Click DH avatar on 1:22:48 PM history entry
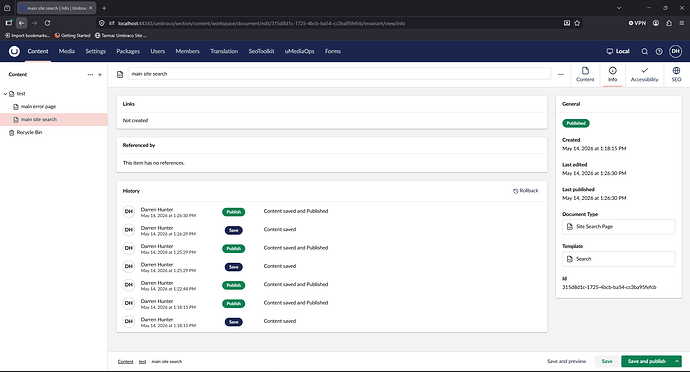This screenshot has height=372, width=690. (128, 285)
